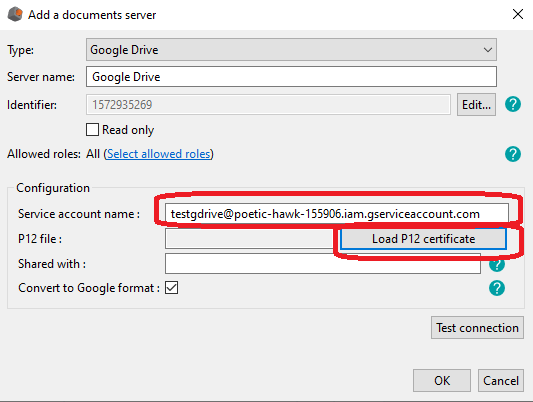Open the Type dropdown showing Google Drive
Viewport: 533px width, 402px height.
291,50
